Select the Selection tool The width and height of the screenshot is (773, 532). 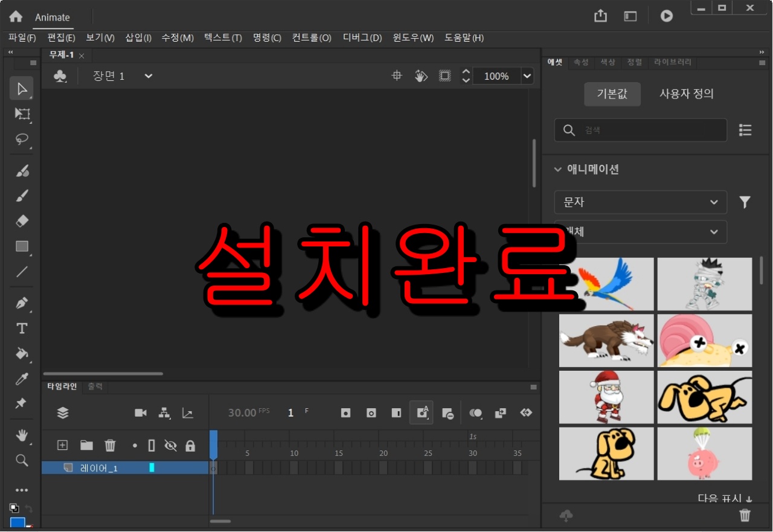tap(22, 88)
